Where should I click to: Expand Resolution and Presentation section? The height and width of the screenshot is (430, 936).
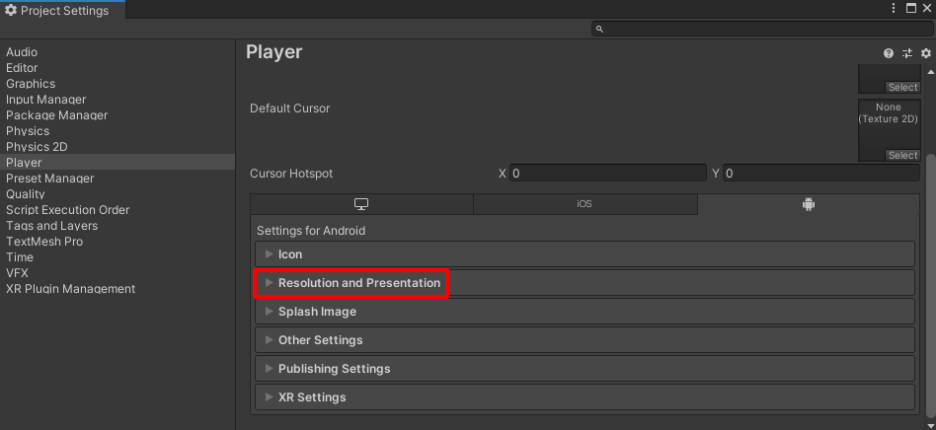point(585,282)
